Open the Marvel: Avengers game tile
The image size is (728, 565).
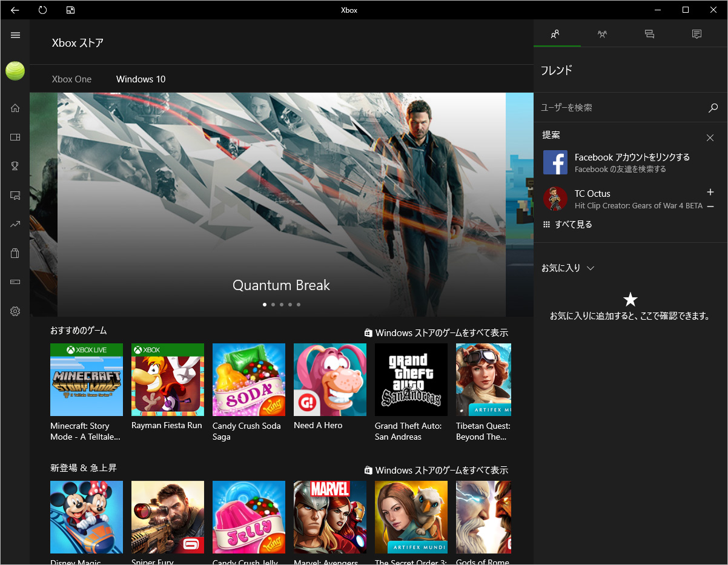[330, 522]
